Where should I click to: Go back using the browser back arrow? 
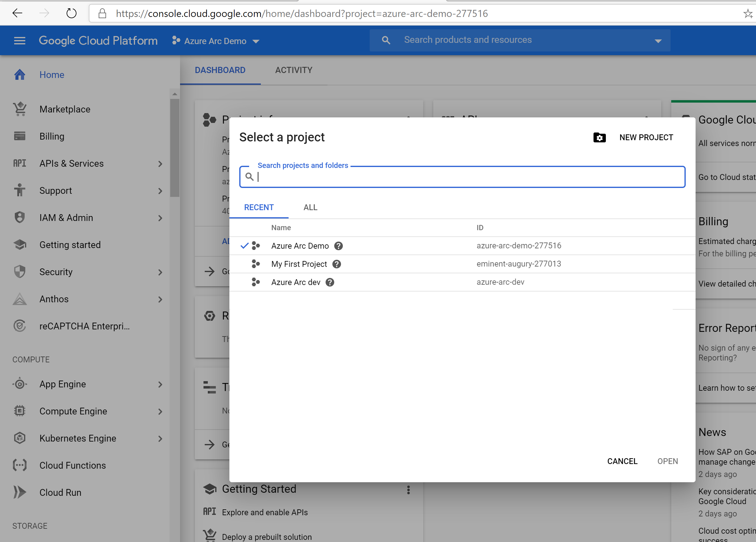[17, 14]
